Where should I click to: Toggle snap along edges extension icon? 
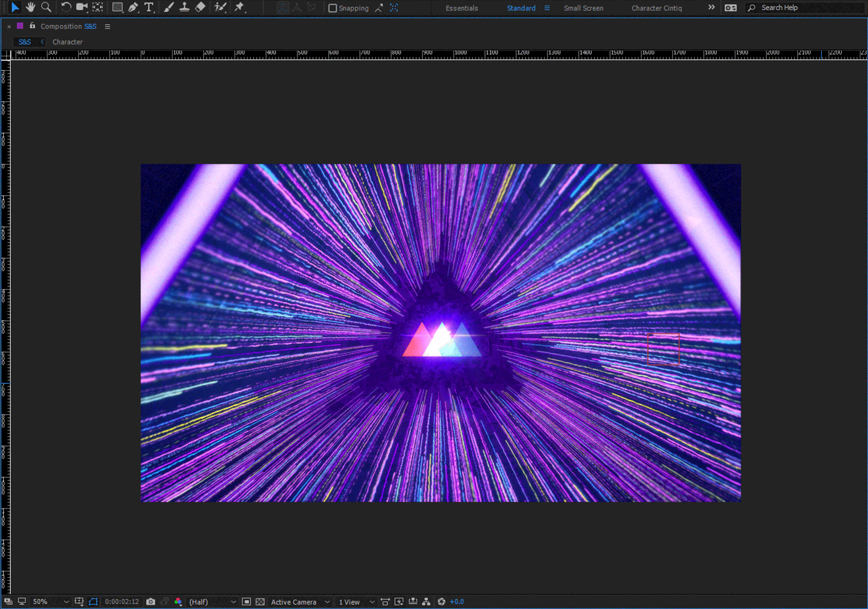tap(379, 8)
